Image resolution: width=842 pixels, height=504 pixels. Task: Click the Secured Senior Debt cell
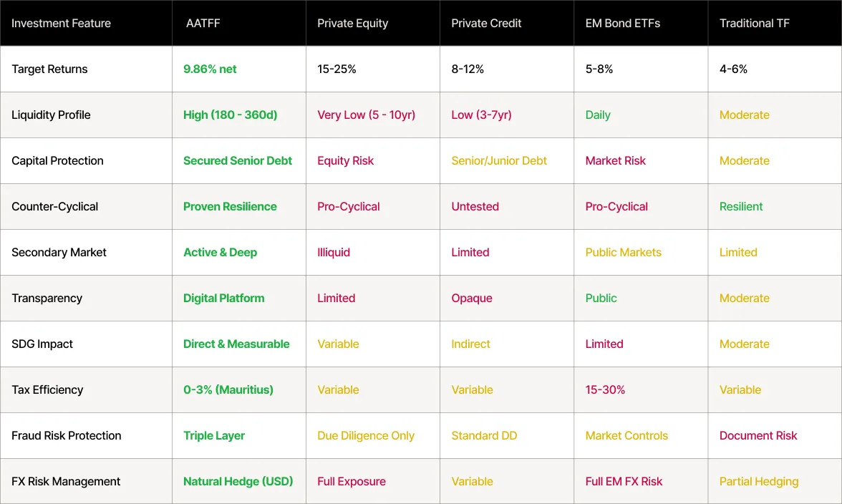click(x=238, y=160)
